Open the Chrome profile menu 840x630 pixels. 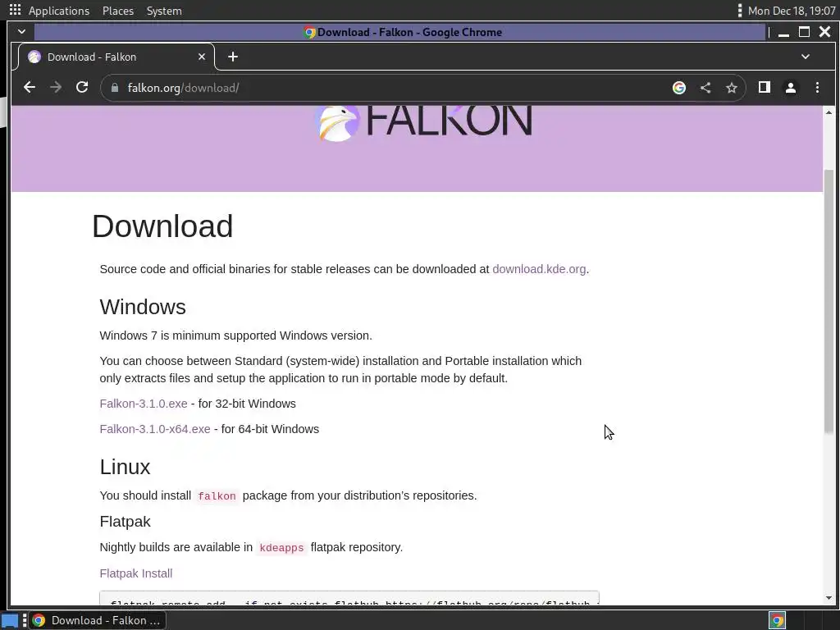790,88
